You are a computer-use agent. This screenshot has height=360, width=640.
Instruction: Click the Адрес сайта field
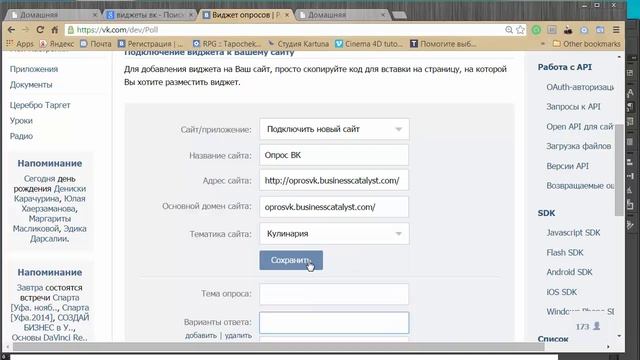tap(334, 180)
